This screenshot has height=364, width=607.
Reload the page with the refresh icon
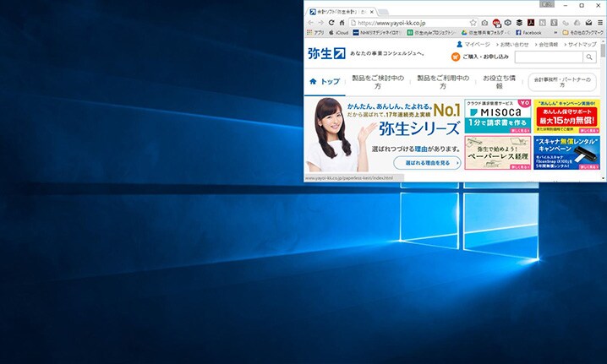point(331,23)
